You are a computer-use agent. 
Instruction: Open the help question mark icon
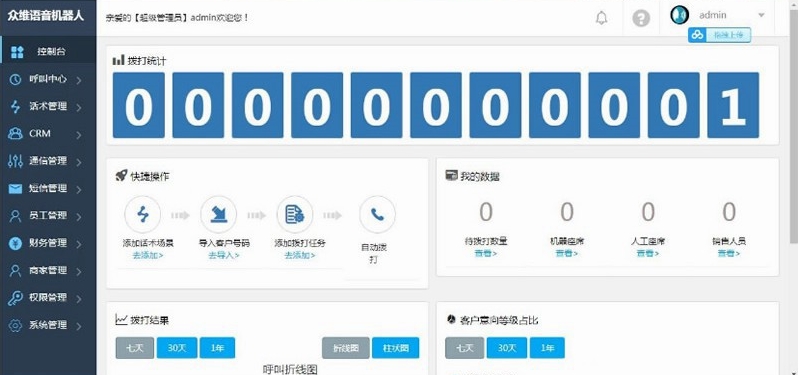(x=641, y=18)
